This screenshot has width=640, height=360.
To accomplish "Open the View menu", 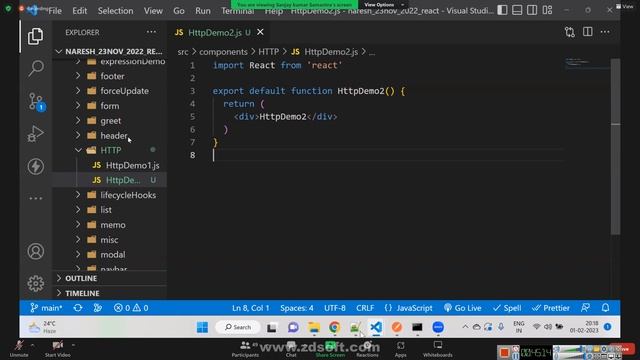I will [x=153, y=11].
